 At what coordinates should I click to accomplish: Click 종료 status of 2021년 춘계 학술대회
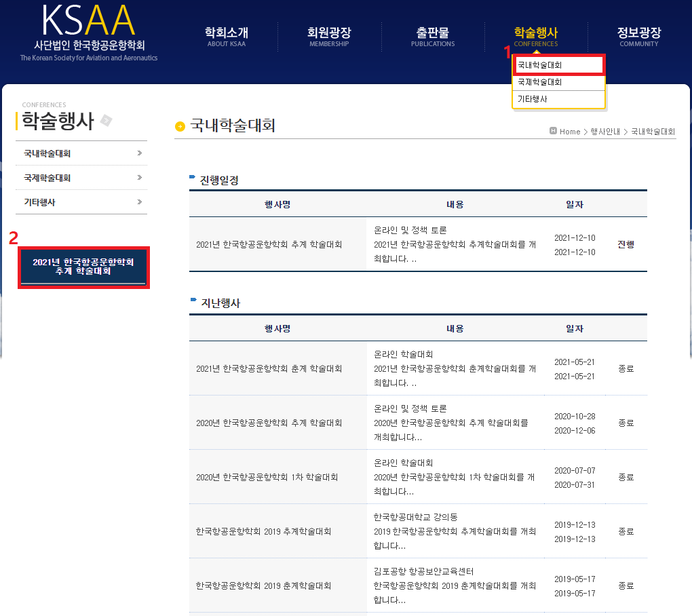point(626,368)
